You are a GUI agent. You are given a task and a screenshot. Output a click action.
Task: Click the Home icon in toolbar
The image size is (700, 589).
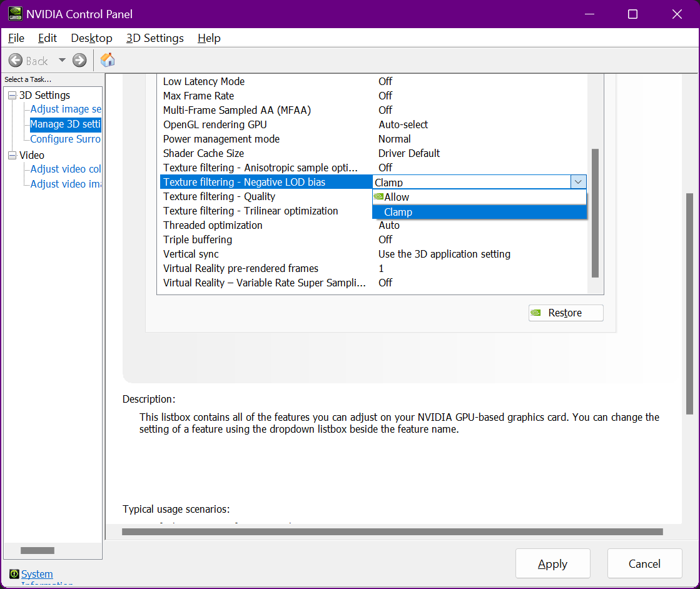coord(108,60)
